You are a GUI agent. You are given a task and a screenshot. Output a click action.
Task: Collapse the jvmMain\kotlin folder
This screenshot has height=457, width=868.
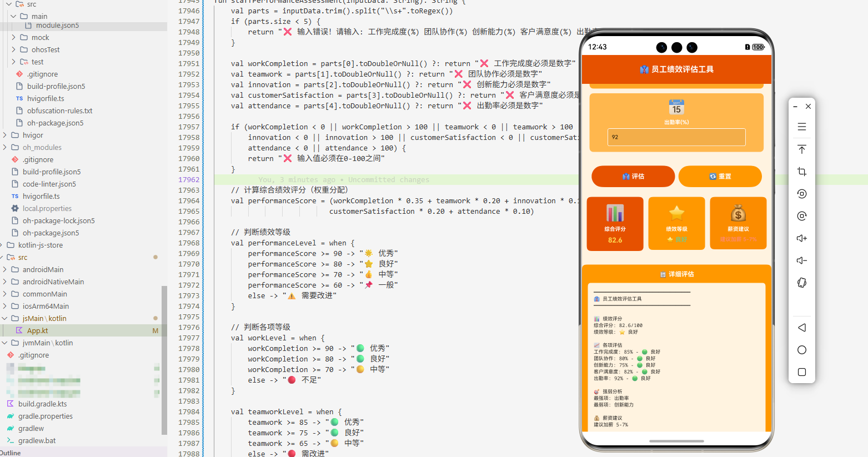tap(4, 343)
